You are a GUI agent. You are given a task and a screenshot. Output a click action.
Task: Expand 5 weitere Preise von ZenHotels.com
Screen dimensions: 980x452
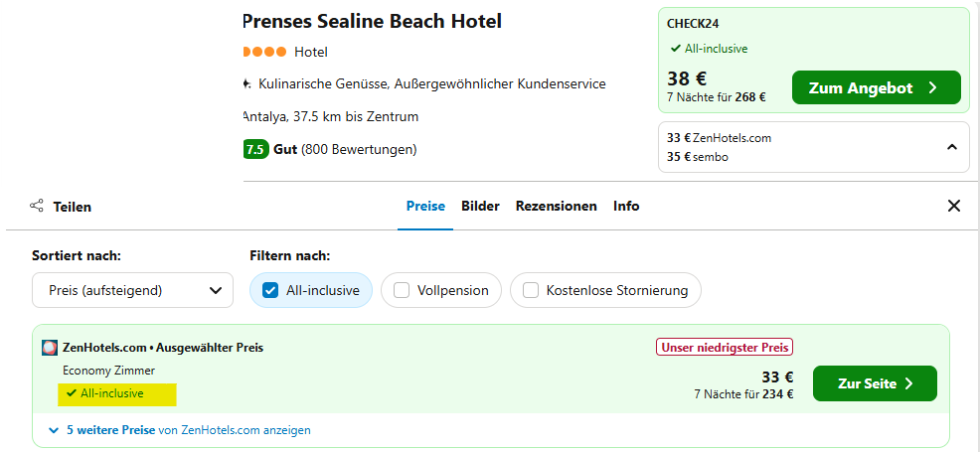tap(179, 430)
